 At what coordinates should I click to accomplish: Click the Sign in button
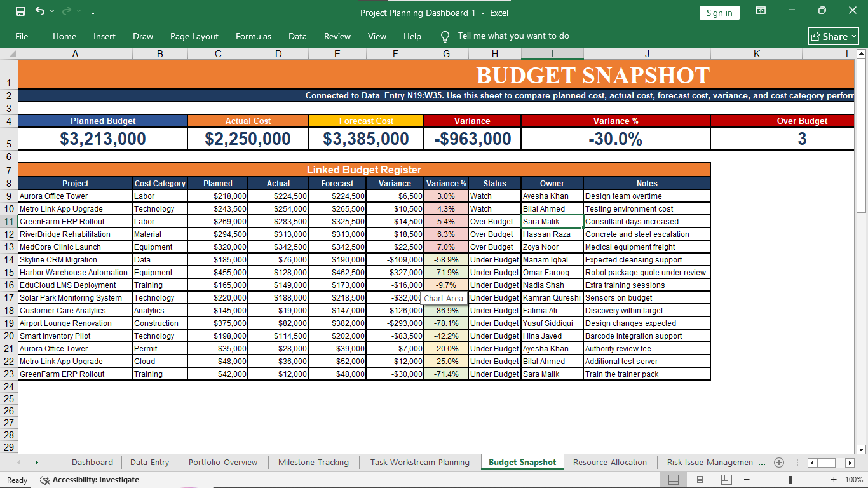pyautogui.click(x=719, y=13)
